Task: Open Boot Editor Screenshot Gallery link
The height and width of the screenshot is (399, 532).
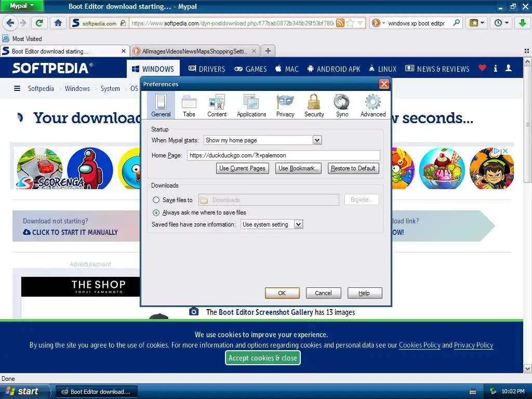Action: pos(265,312)
